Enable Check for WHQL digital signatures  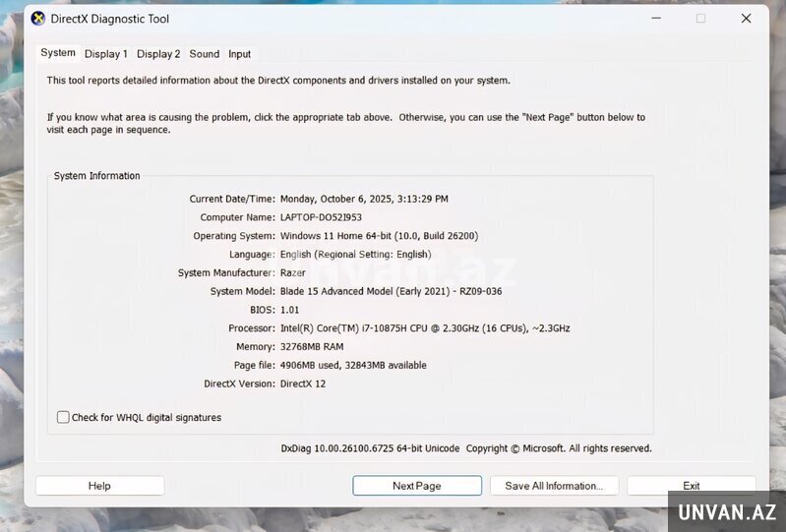63,417
